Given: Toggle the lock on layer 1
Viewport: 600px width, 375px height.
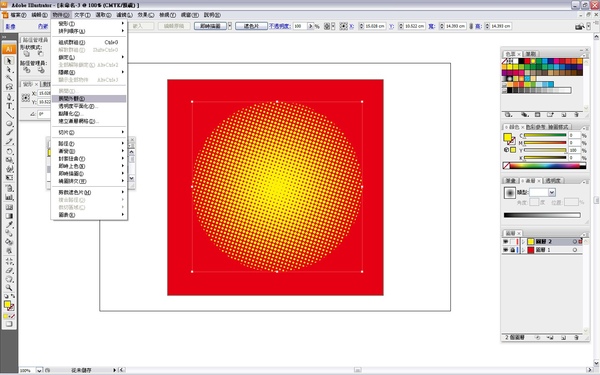Looking at the screenshot, I should [x=513, y=250].
